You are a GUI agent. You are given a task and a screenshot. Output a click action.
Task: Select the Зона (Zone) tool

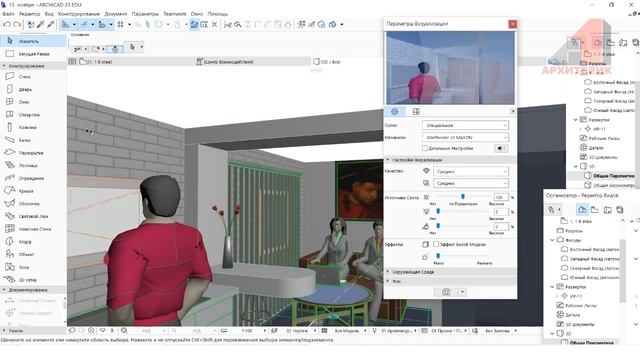tap(33, 267)
